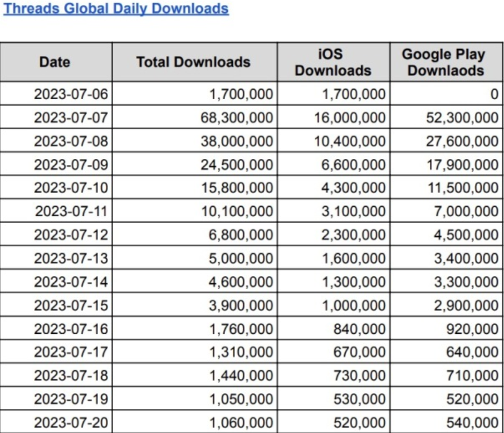The height and width of the screenshot is (433, 504).
Task: Select the 2023-07-11 date cell
Action: pyautogui.click(x=56, y=211)
